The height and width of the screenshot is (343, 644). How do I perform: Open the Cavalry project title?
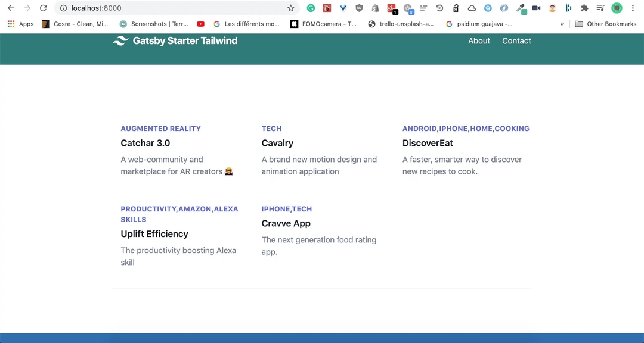277,143
